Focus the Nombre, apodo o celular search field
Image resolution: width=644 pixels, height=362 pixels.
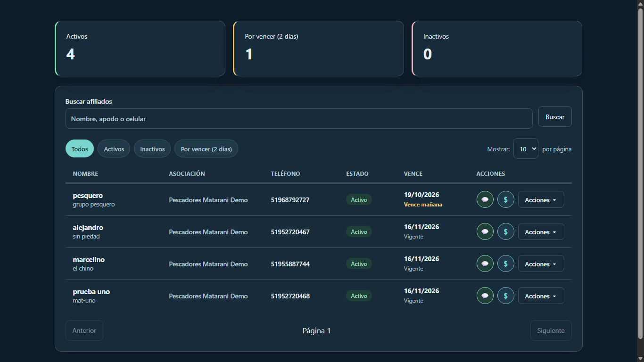point(299,118)
